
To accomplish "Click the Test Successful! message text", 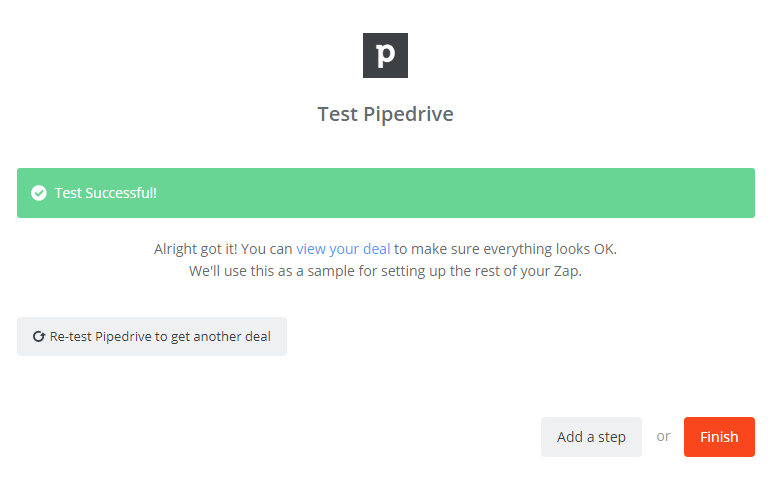I will (105, 193).
